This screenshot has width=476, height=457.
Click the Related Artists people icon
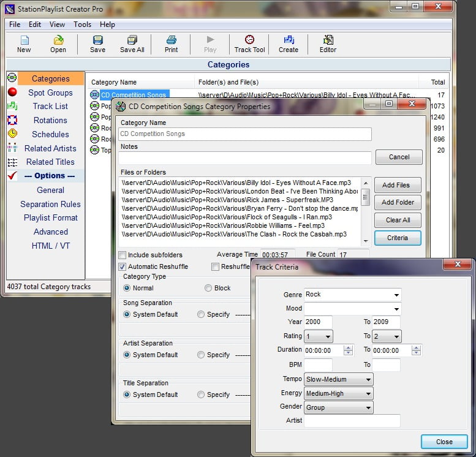coord(12,147)
